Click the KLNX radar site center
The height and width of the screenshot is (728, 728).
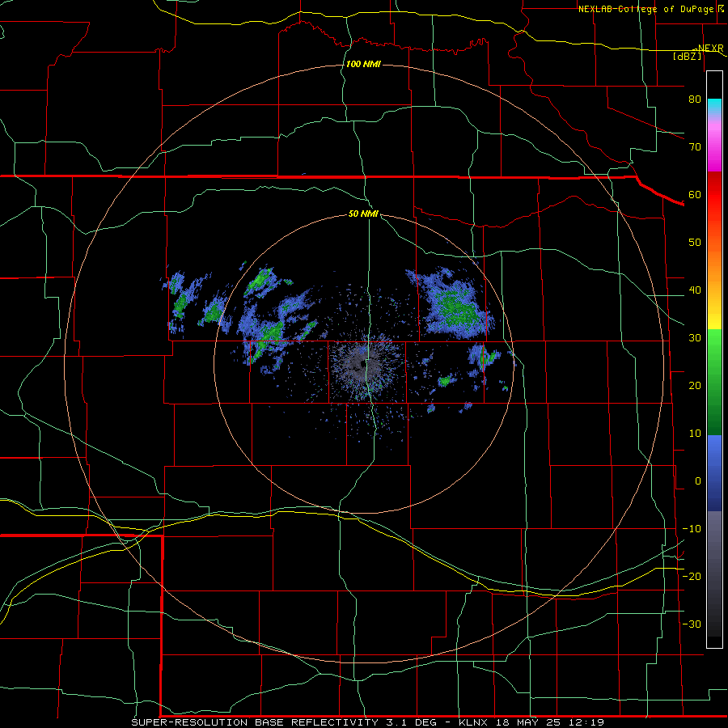pyautogui.click(x=364, y=364)
